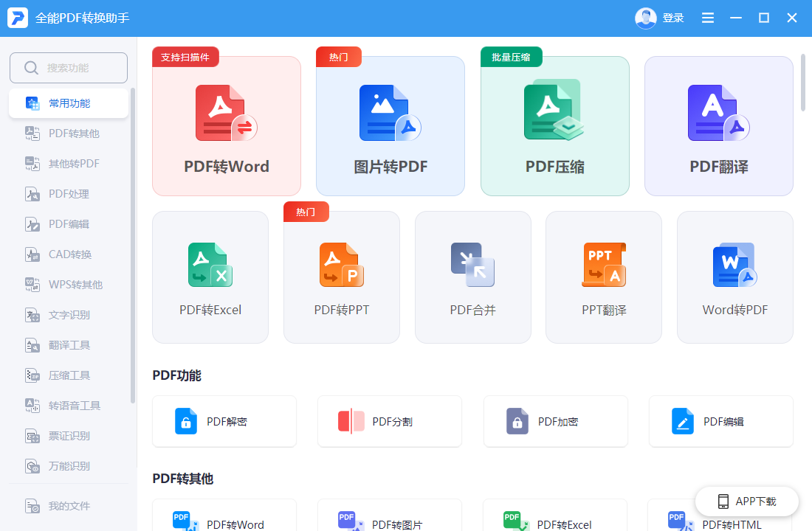Open the PDF转Word large card icon
The width and height of the screenshot is (812, 531).
click(x=227, y=113)
